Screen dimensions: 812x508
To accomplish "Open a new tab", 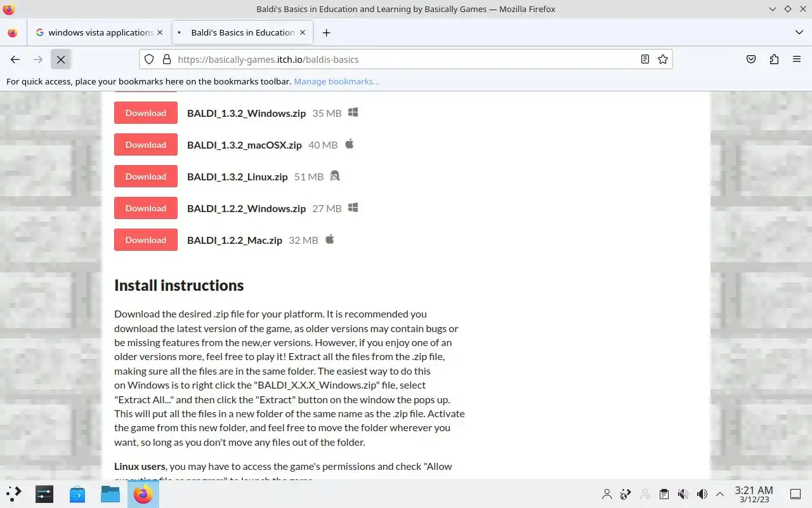I will tap(326, 32).
